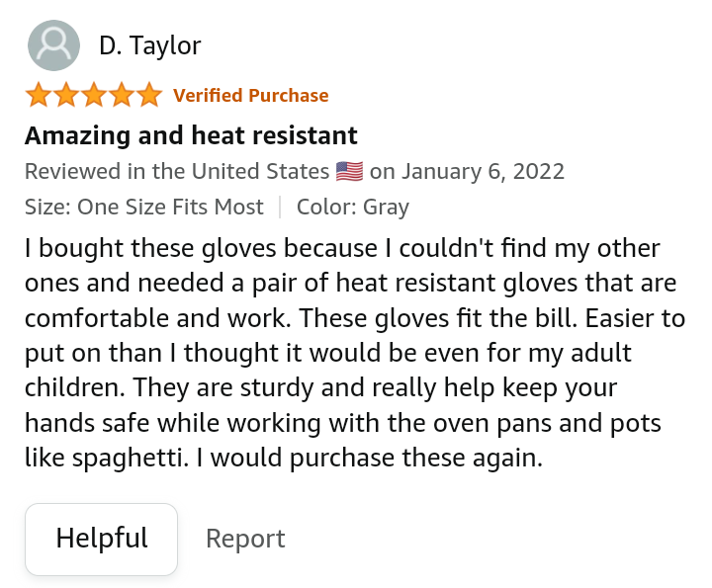Click the 'Size: One Size Fits Most' label
The height and width of the screenshot is (588, 712).
tap(144, 207)
